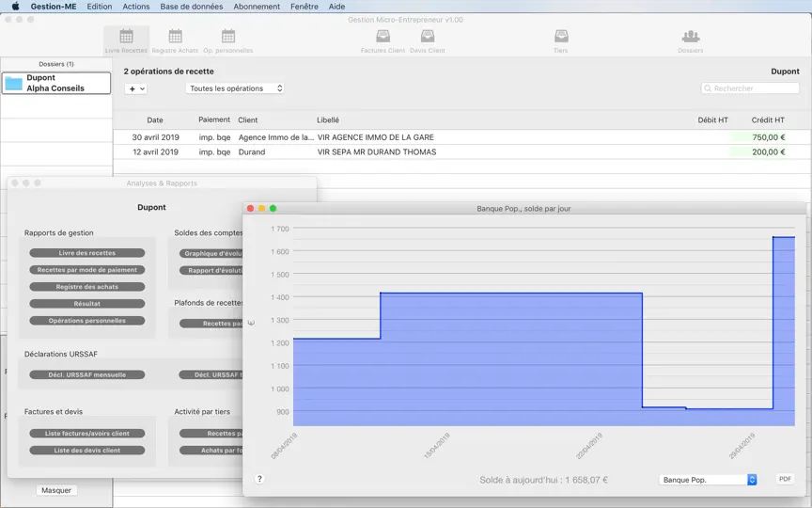Open the Abonnement menu

tap(257, 7)
